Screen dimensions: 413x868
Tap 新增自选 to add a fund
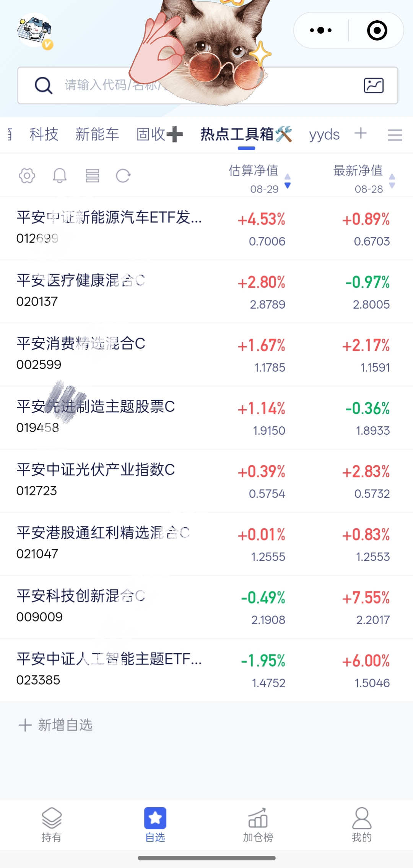[56, 725]
